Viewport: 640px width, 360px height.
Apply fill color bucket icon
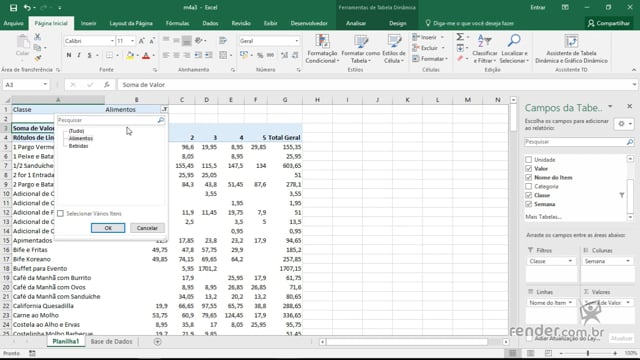coord(130,55)
